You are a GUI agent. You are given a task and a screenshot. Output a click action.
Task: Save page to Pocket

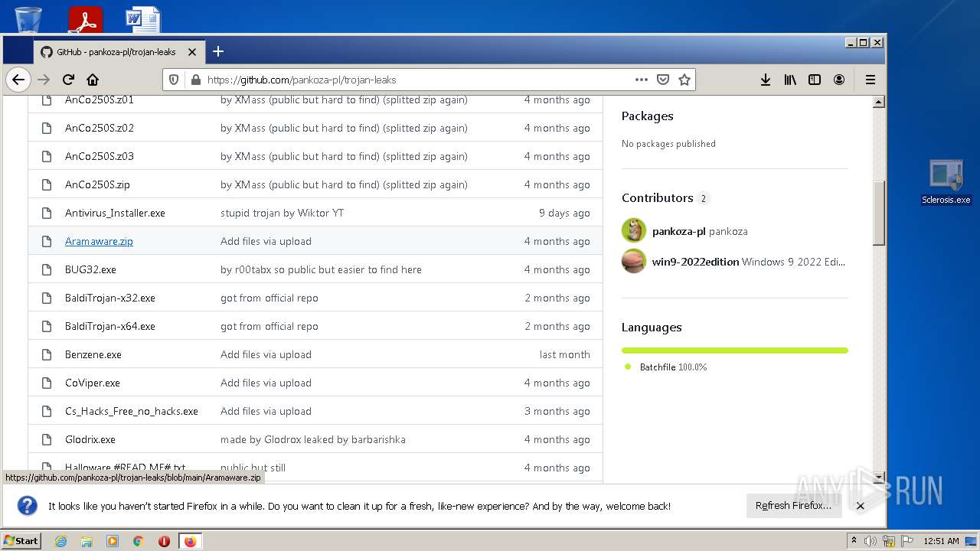point(663,80)
